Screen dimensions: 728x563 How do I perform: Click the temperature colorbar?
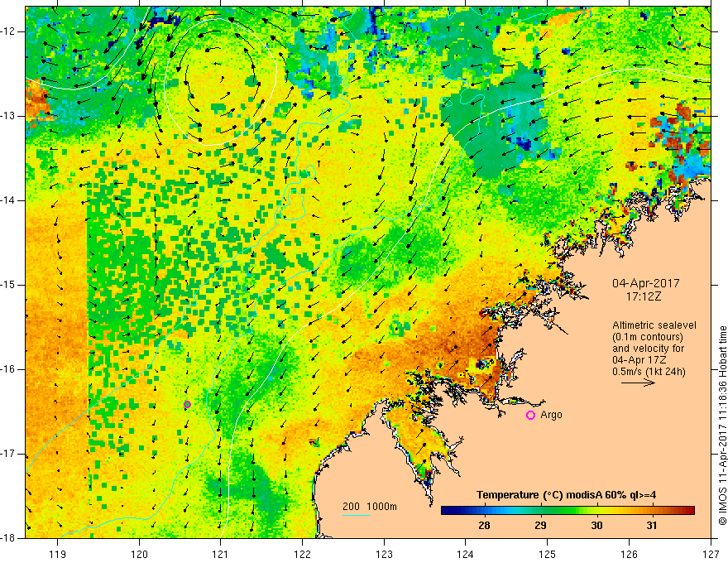click(x=568, y=511)
